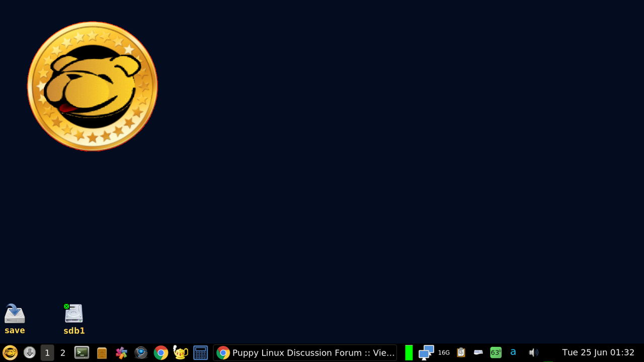Open the file cabinet file manager
The image size is (644, 362).
102,353
